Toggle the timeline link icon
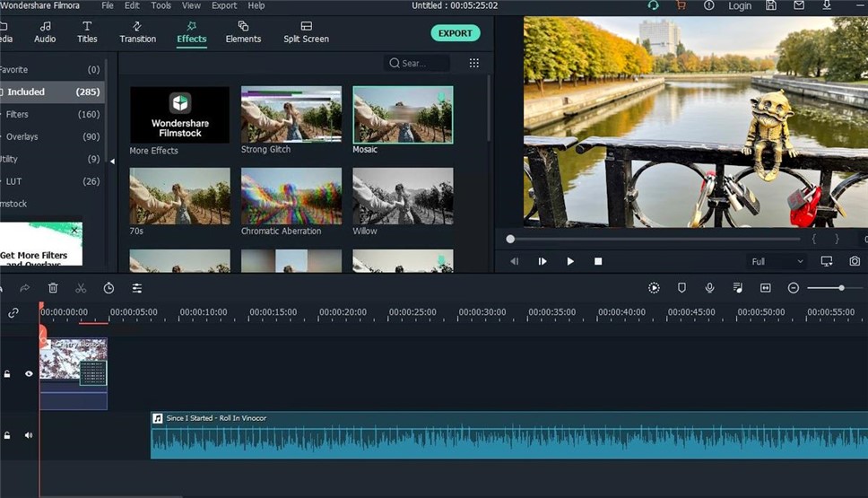This screenshot has height=498, width=868. click(13, 313)
